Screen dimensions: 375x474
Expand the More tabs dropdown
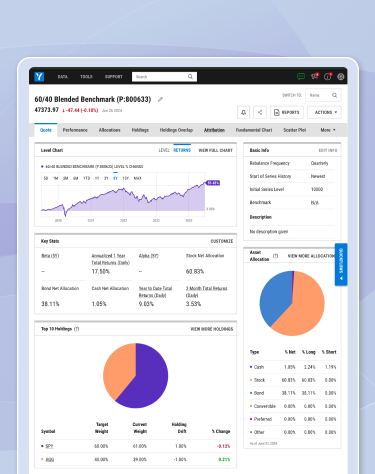coord(328,130)
